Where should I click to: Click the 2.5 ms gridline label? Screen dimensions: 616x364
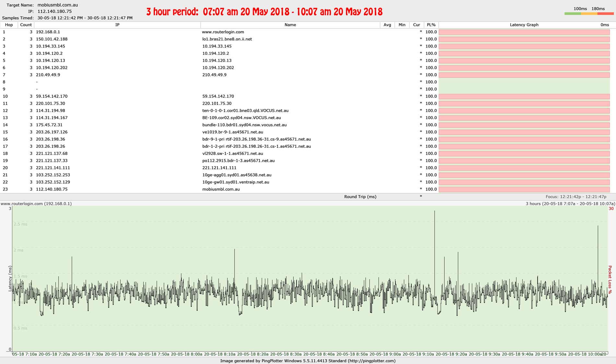point(20,224)
